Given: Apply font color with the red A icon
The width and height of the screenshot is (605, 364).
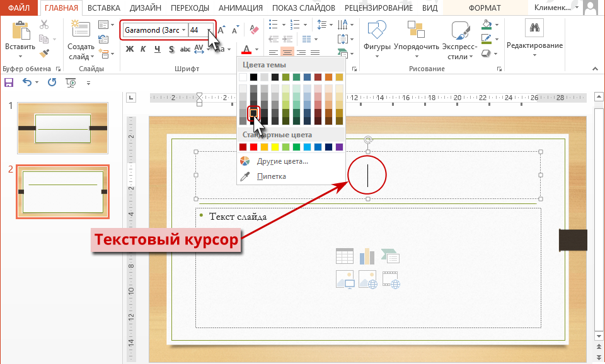Looking at the screenshot, I should point(246,49).
